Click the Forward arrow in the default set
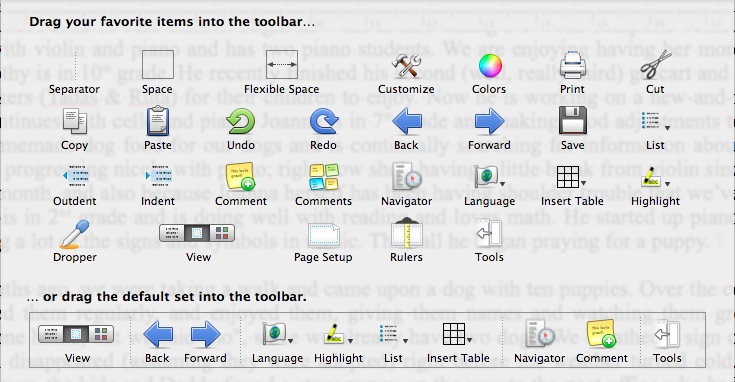735x382 pixels. point(205,335)
